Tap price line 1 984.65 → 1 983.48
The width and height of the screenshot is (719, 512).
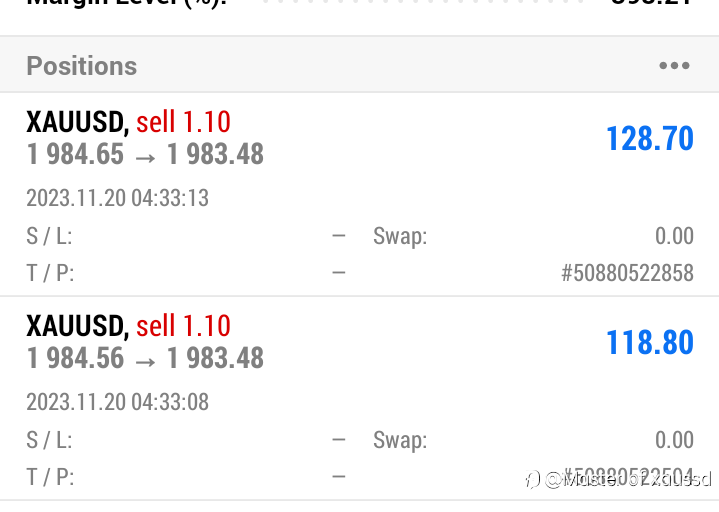tap(145, 154)
